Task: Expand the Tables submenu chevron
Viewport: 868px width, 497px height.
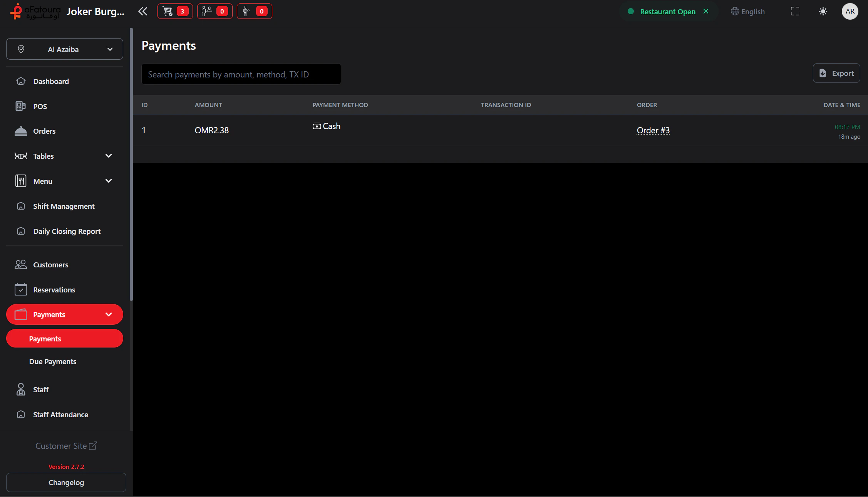Action: pos(109,156)
